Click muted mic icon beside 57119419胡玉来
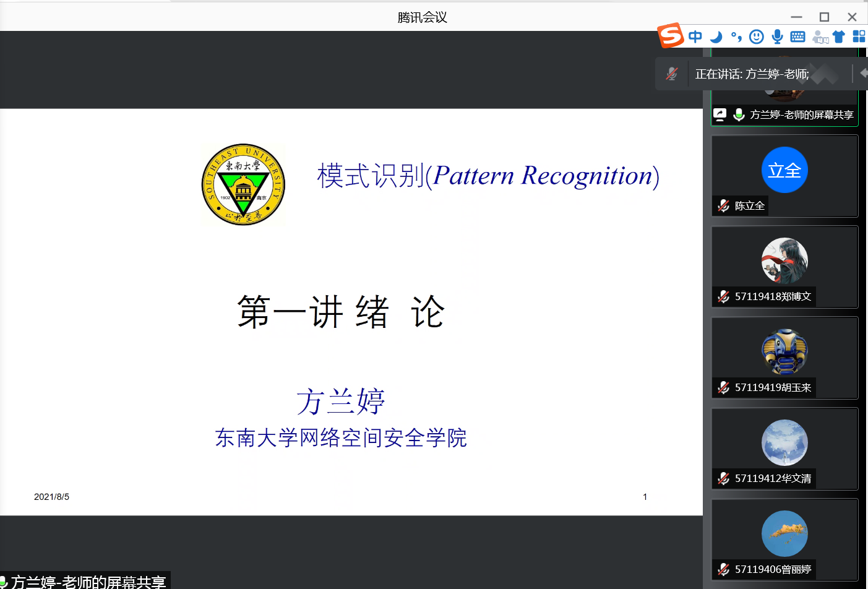Viewport: 868px width, 589px height. (723, 387)
